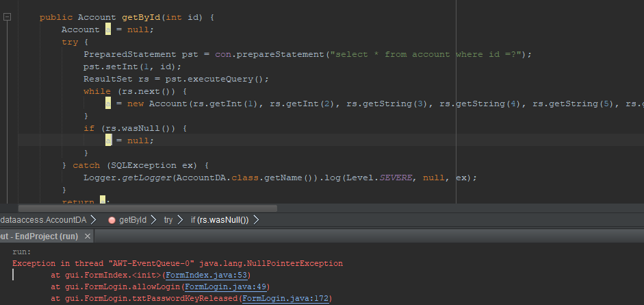Viewport: 644px width, 305px height.
Task: Collapse the getById method code fold
Action: click(x=8, y=17)
